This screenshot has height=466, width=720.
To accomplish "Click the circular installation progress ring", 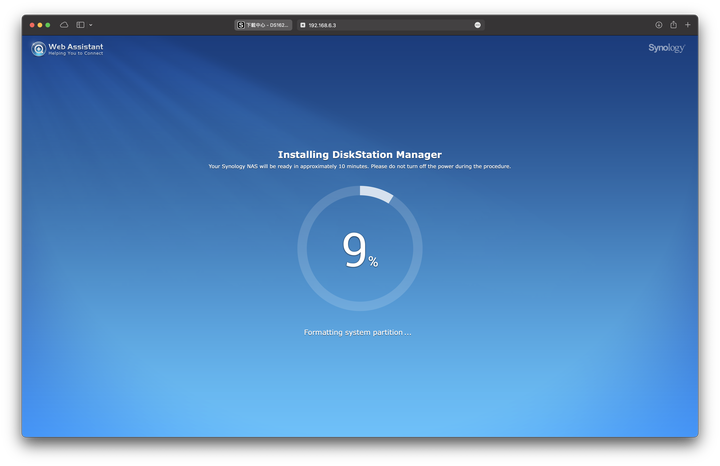I will (x=360, y=248).
